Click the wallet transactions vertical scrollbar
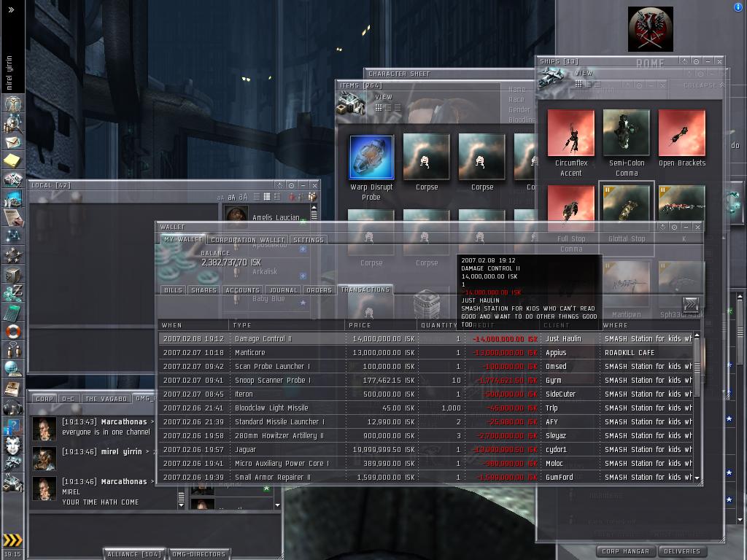The height and width of the screenshot is (560, 747). click(697, 406)
